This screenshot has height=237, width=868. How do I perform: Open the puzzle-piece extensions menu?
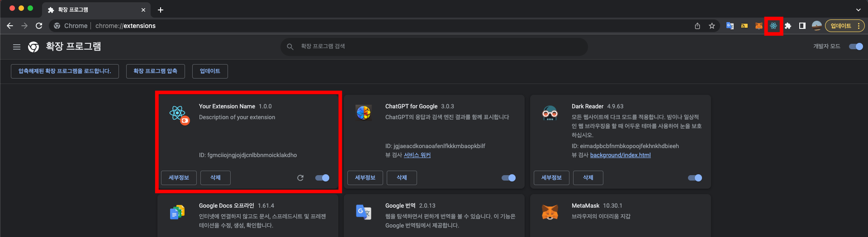coord(788,26)
